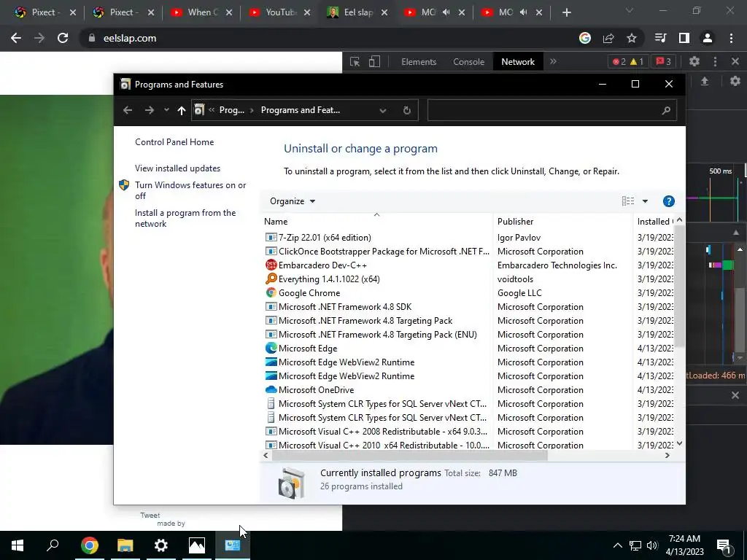Select the Microsoft OneDrive cloud icon
Viewport: 747px width, 560px height.
[x=271, y=389]
